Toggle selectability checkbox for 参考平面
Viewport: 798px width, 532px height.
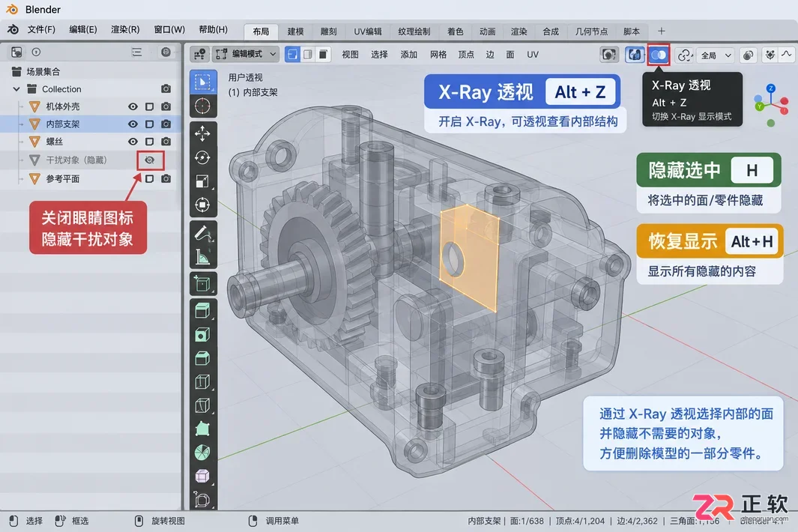pyautogui.click(x=150, y=178)
